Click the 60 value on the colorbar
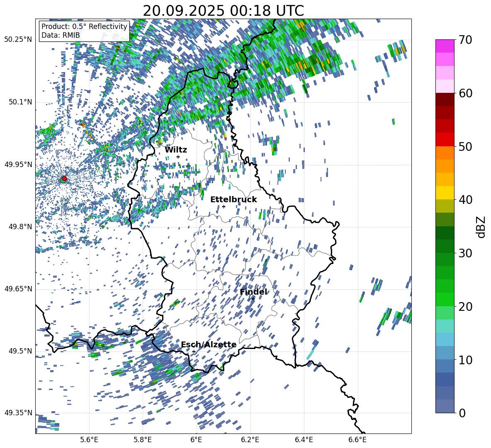Image resolution: width=491 pixels, height=448 pixels. (465, 93)
